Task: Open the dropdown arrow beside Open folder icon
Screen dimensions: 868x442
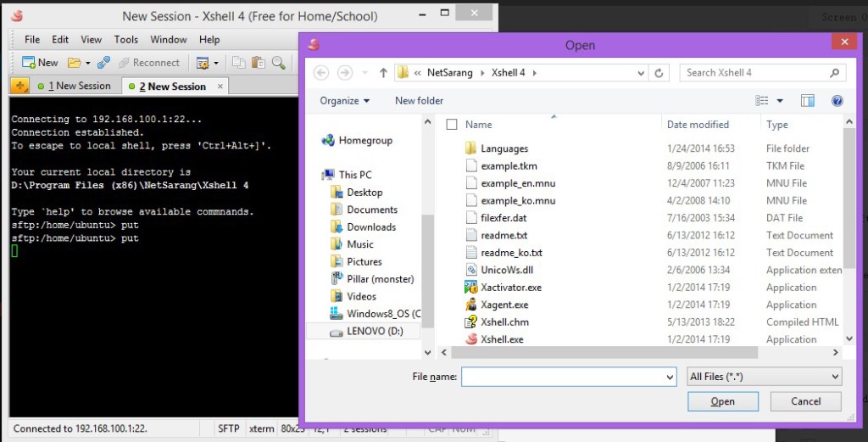Action: (87, 63)
